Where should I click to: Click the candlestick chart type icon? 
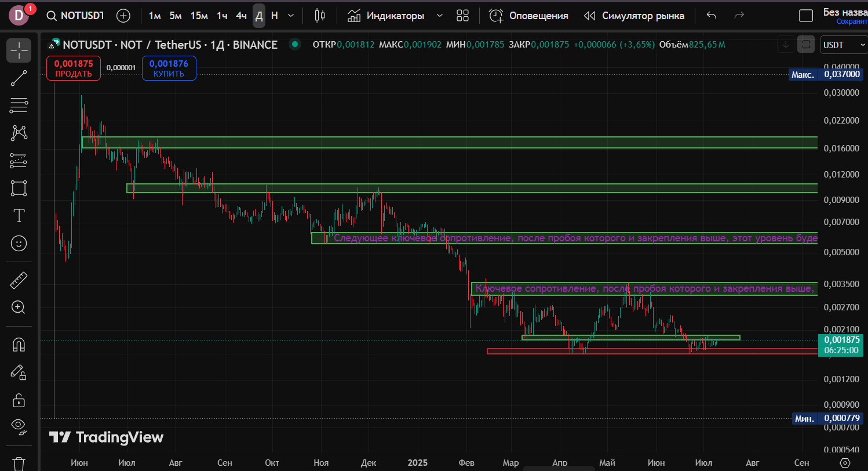[320, 16]
